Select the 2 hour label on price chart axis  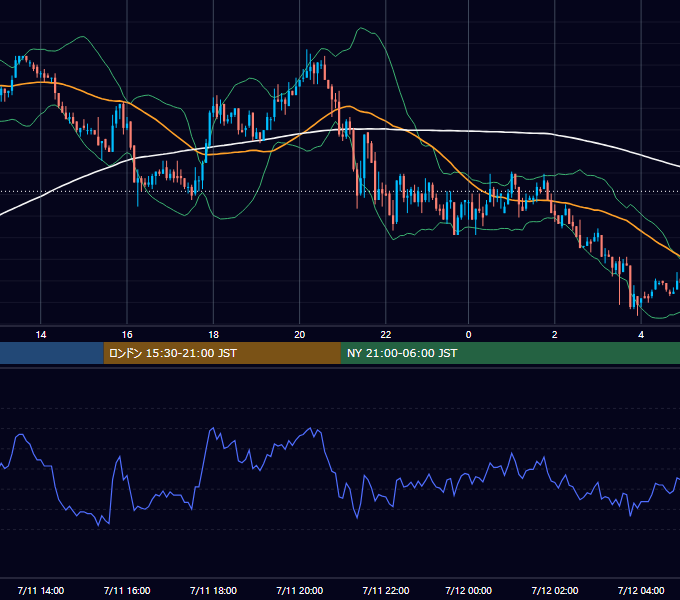pyautogui.click(x=555, y=335)
